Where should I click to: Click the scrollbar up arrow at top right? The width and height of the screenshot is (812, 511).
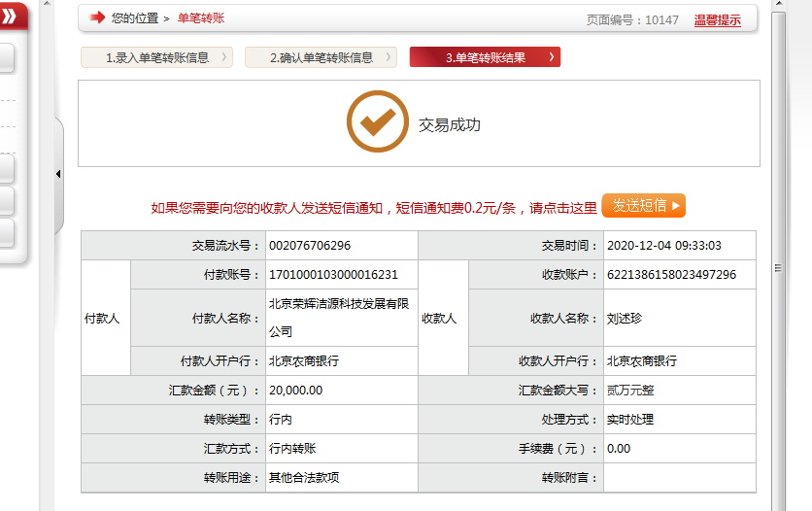point(777,5)
